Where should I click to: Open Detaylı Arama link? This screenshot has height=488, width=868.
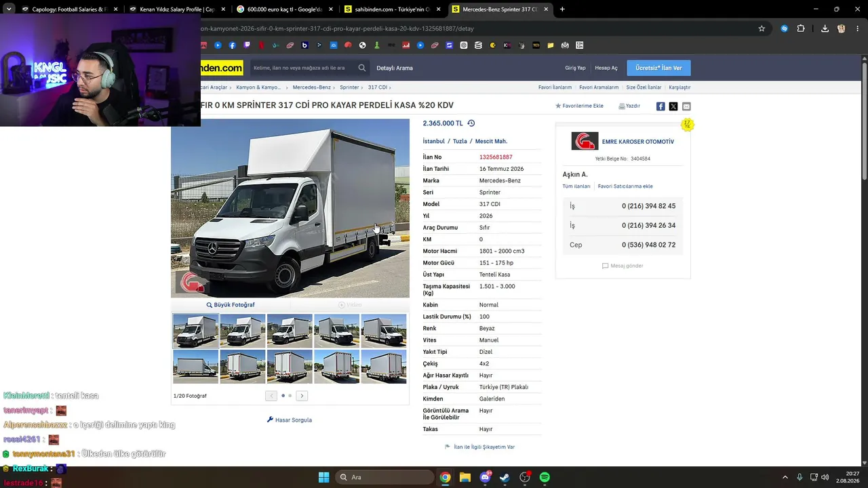click(x=395, y=68)
